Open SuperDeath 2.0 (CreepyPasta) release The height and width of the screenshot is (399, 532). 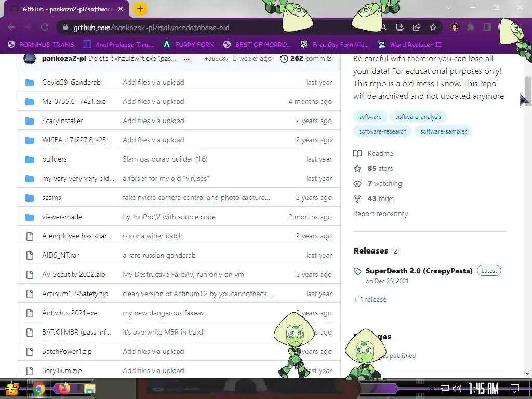click(x=419, y=271)
